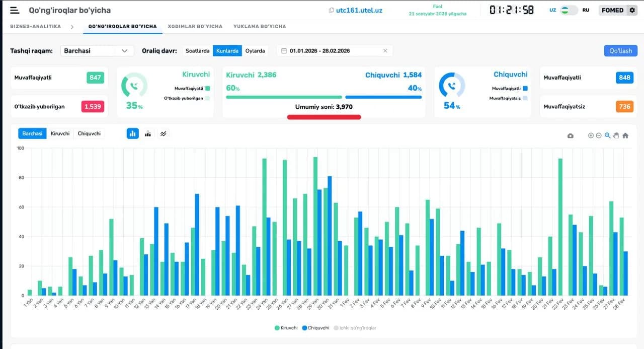The image size is (644, 349).
Task: Switch to the line chart view icon
Action: click(x=163, y=133)
